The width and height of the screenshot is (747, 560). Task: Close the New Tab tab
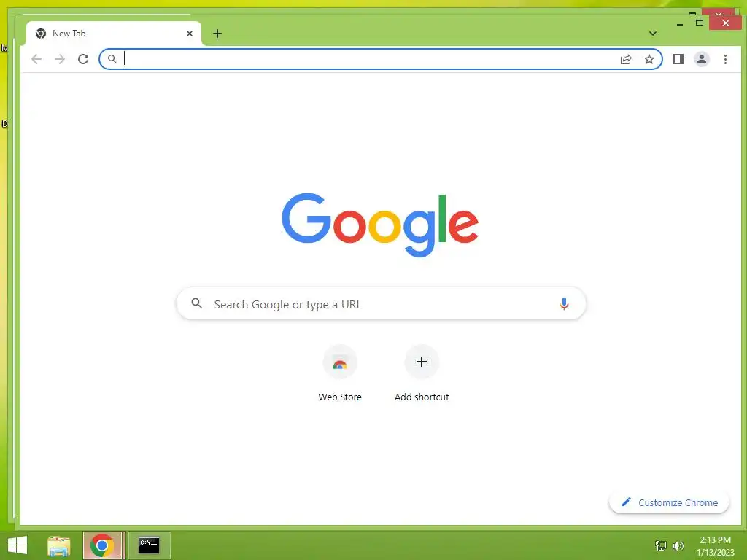[190, 34]
